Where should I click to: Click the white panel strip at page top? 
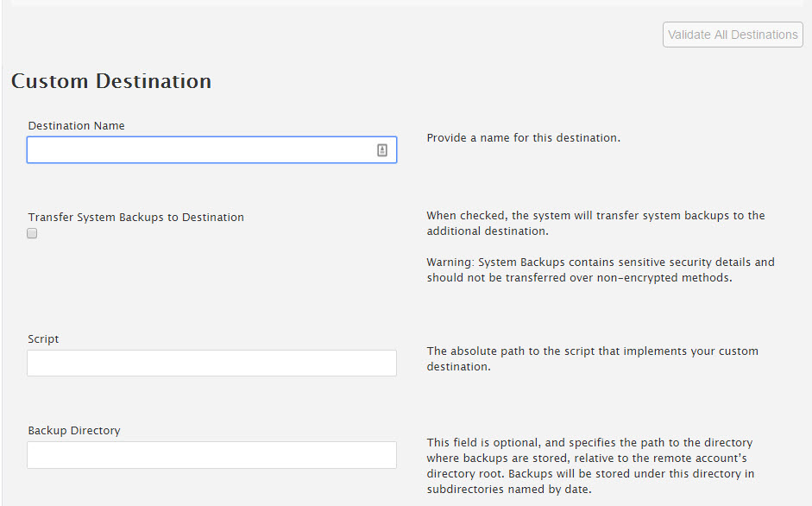point(406,3)
